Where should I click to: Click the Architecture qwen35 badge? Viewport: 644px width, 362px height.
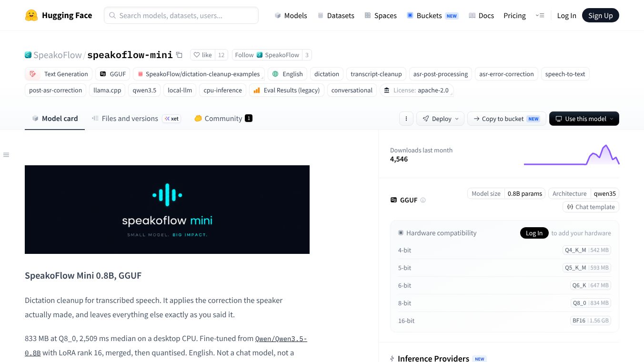[584, 193]
